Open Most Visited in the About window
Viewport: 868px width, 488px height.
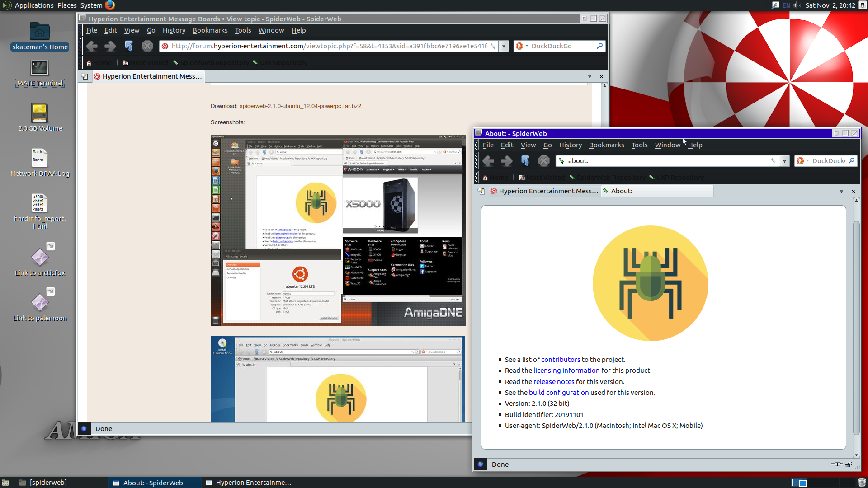pos(542,178)
